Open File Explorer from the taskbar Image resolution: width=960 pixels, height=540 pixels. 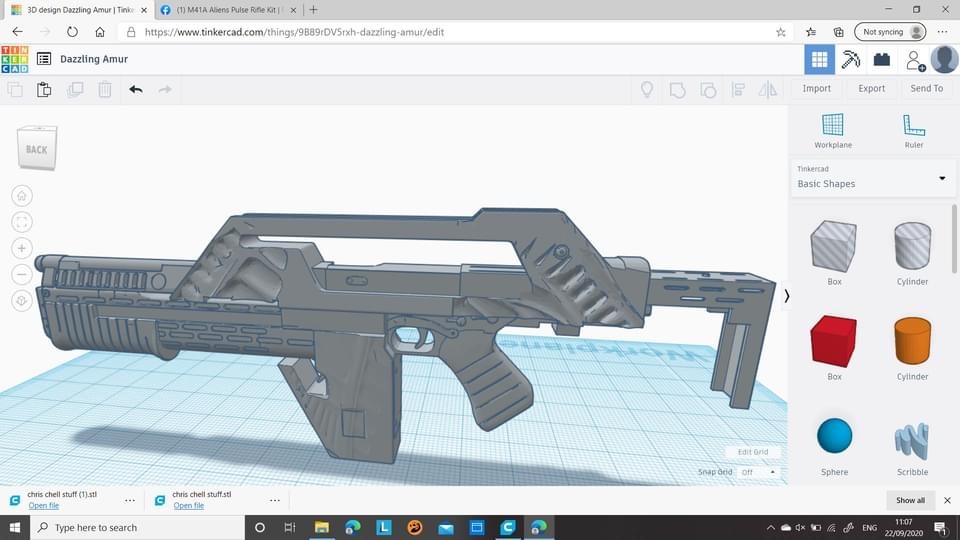(321, 527)
